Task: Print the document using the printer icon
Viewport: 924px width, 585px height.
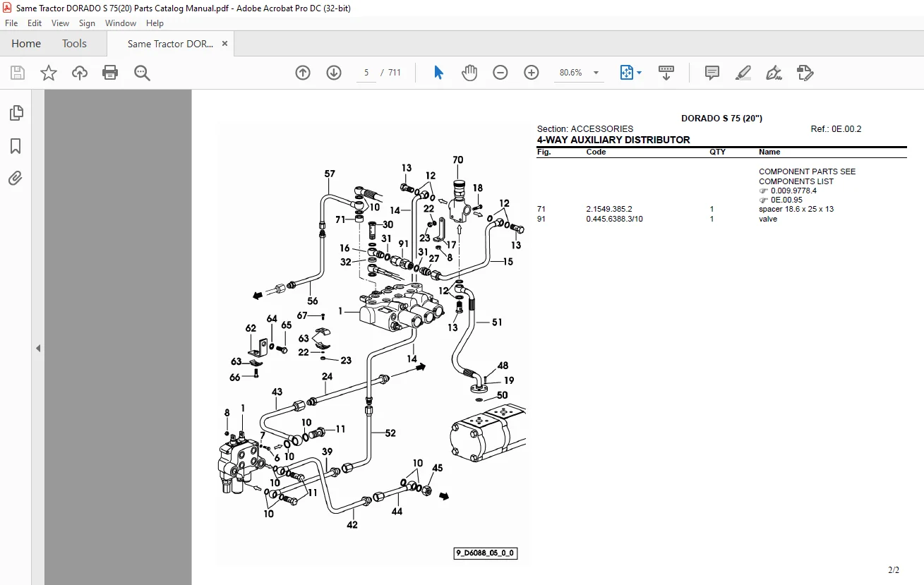Action: (x=110, y=73)
